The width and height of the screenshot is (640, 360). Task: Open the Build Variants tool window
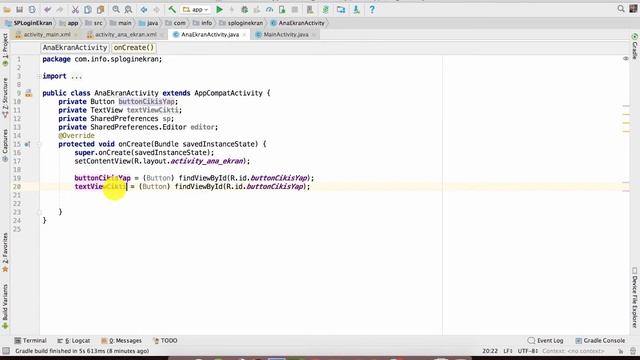click(5, 307)
